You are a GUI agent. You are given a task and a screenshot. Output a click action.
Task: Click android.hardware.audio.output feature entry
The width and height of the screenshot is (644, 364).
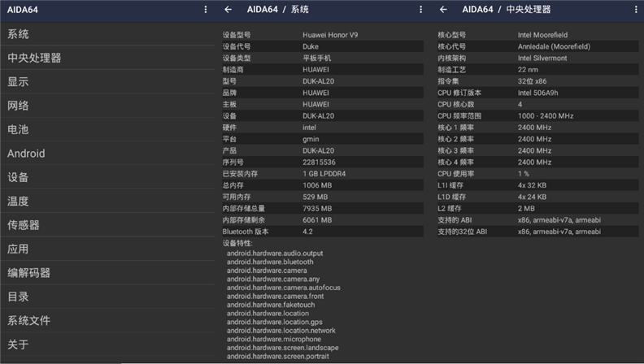[x=275, y=253]
